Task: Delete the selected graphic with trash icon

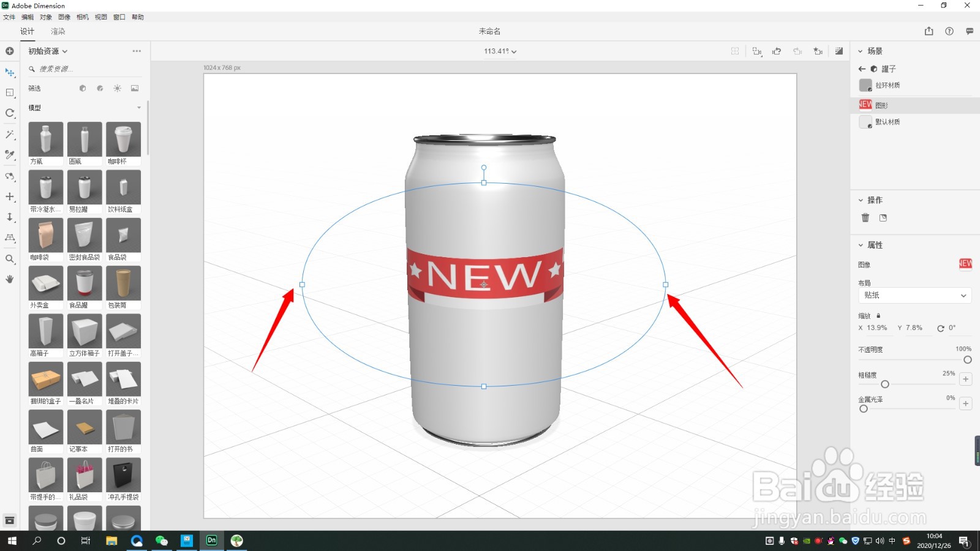Action: tap(865, 218)
